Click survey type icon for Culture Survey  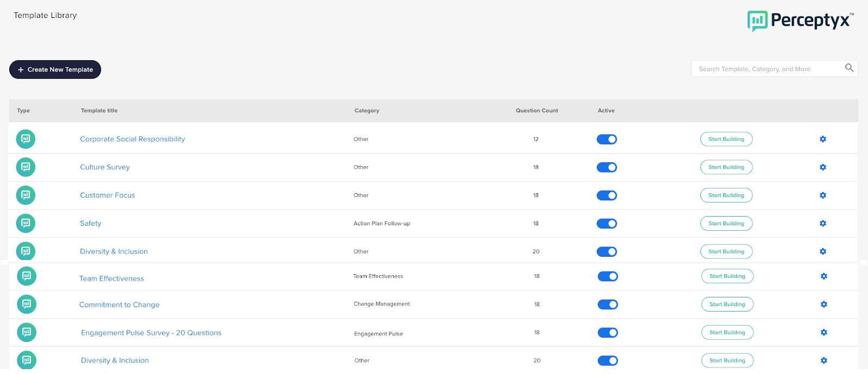25,167
